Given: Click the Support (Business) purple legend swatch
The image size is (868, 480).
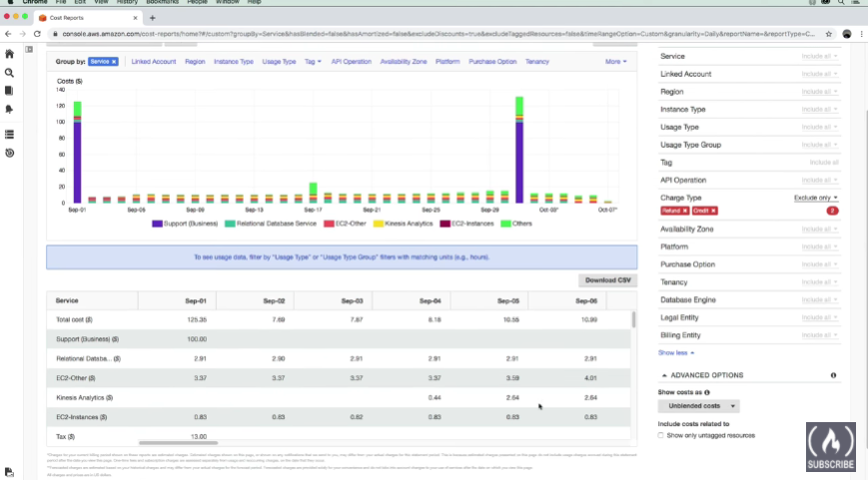Looking at the screenshot, I should (x=157, y=224).
